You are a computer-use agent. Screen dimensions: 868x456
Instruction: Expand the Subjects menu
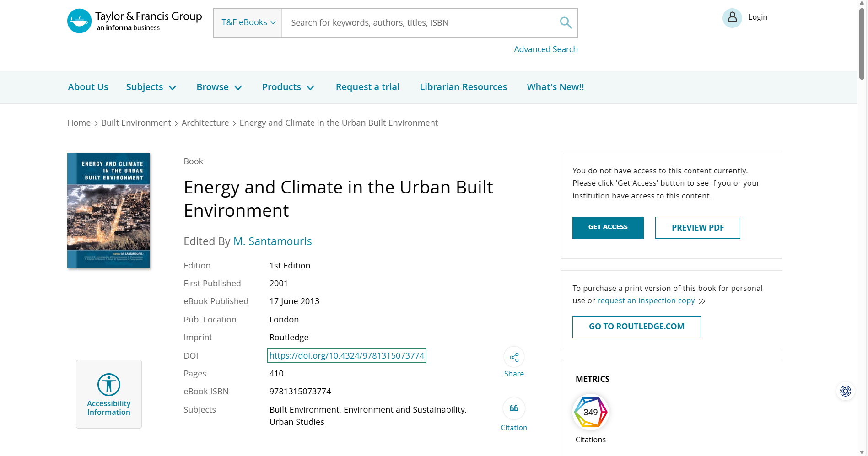pyautogui.click(x=151, y=87)
